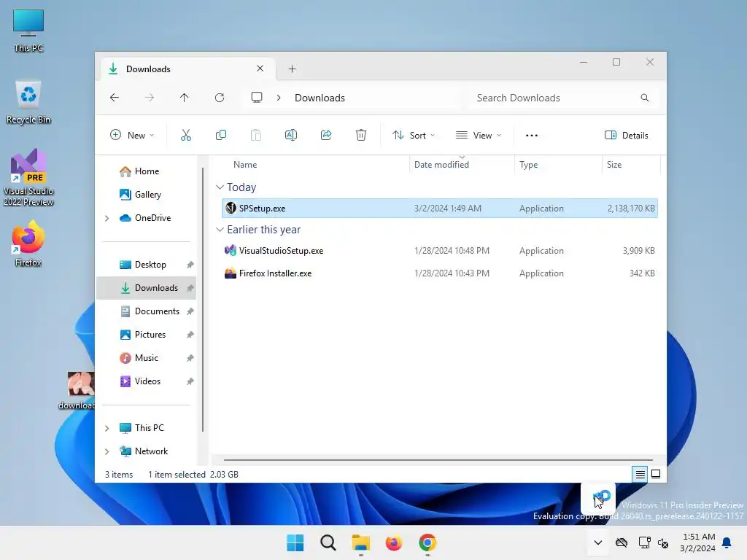
Task: Click the Search Downloads field
Action: (x=564, y=98)
